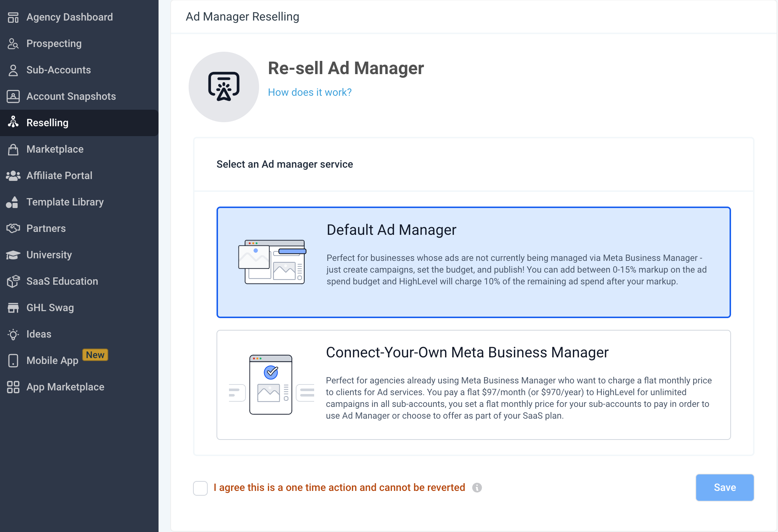Open GHL Swag store menu item
Image resolution: width=778 pixels, height=532 pixels.
pos(50,308)
